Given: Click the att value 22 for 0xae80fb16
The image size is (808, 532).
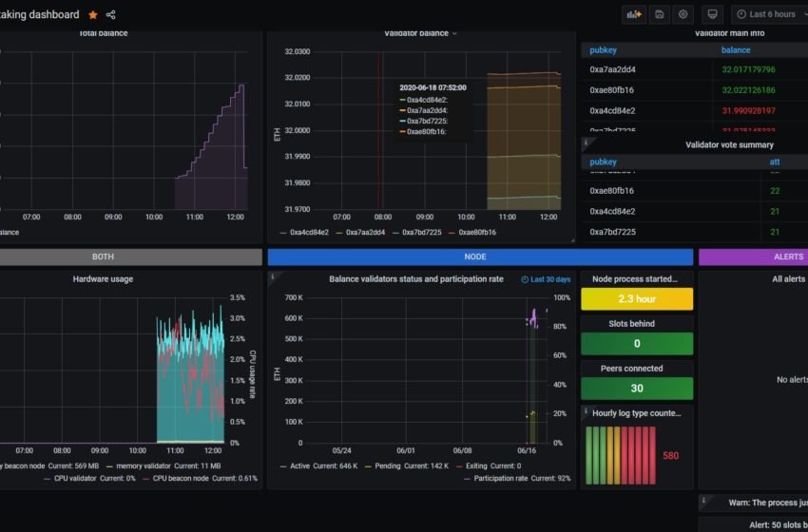Looking at the screenshot, I should [775, 191].
